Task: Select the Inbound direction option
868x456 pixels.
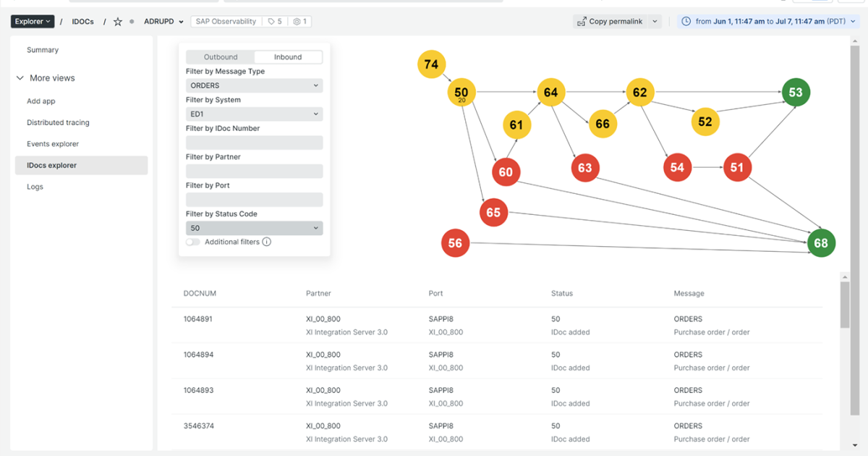Action: pyautogui.click(x=288, y=57)
